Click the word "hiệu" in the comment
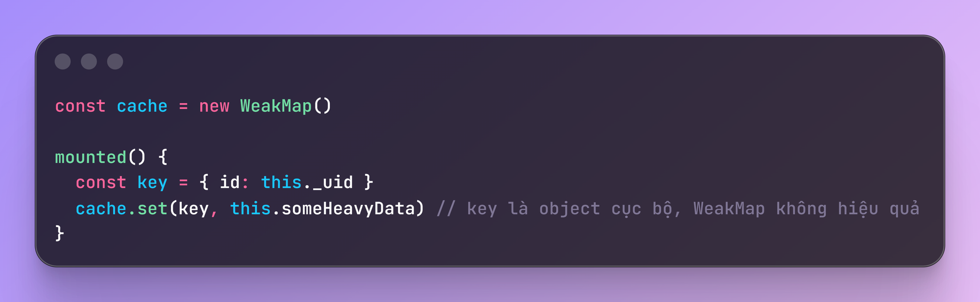This screenshot has width=980, height=302. point(857,209)
